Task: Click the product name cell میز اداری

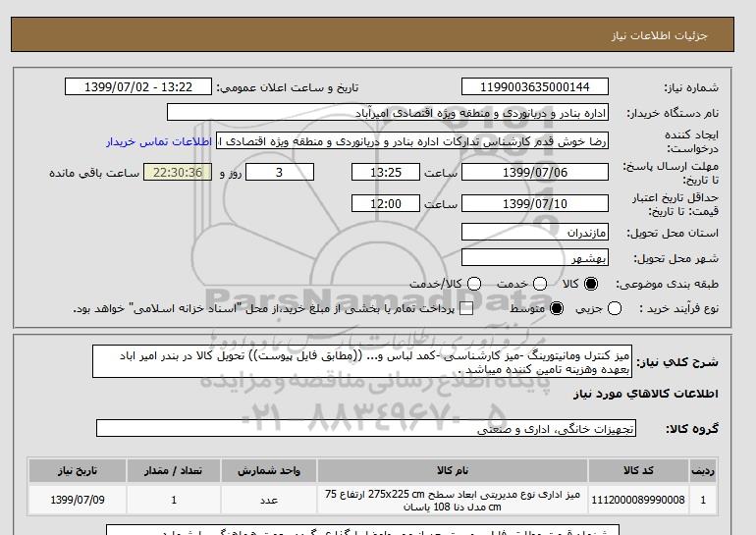Action: 453,501
